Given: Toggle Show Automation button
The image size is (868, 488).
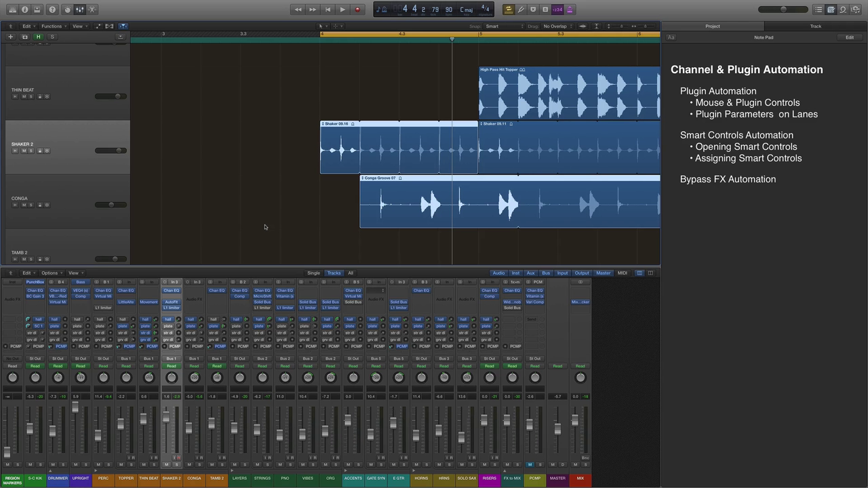Looking at the screenshot, I should coord(98,26).
